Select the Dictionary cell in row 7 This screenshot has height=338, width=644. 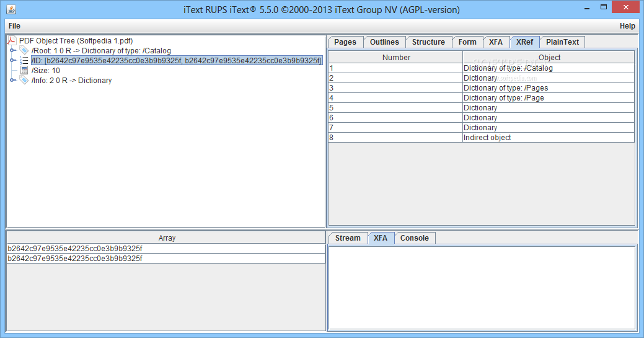[549, 128]
